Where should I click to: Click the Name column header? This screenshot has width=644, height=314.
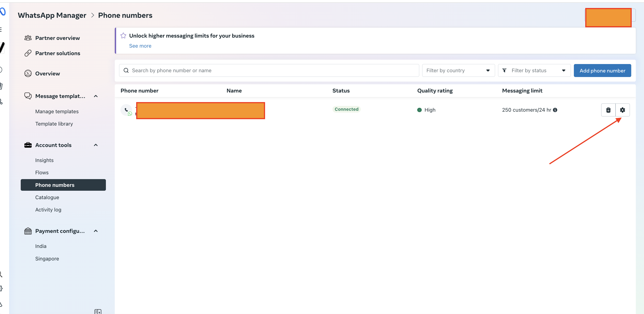pos(234,90)
